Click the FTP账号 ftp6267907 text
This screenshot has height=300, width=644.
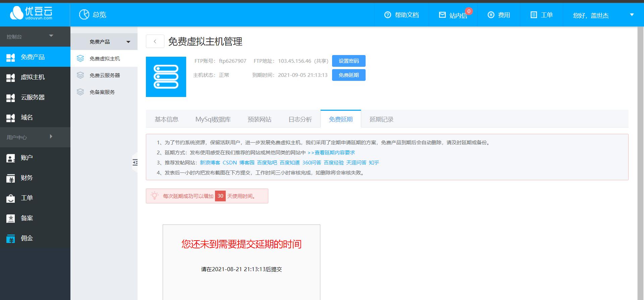pos(220,61)
